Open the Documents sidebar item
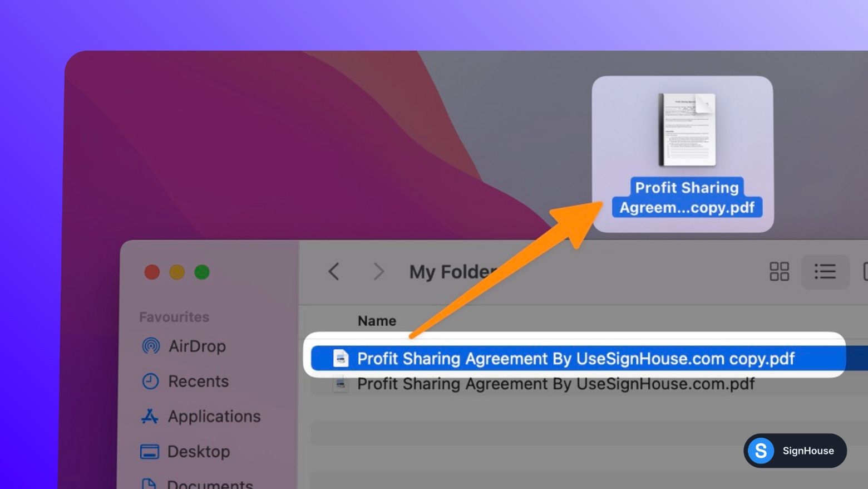Image resolution: width=868 pixels, height=489 pixels. [209, 483]
